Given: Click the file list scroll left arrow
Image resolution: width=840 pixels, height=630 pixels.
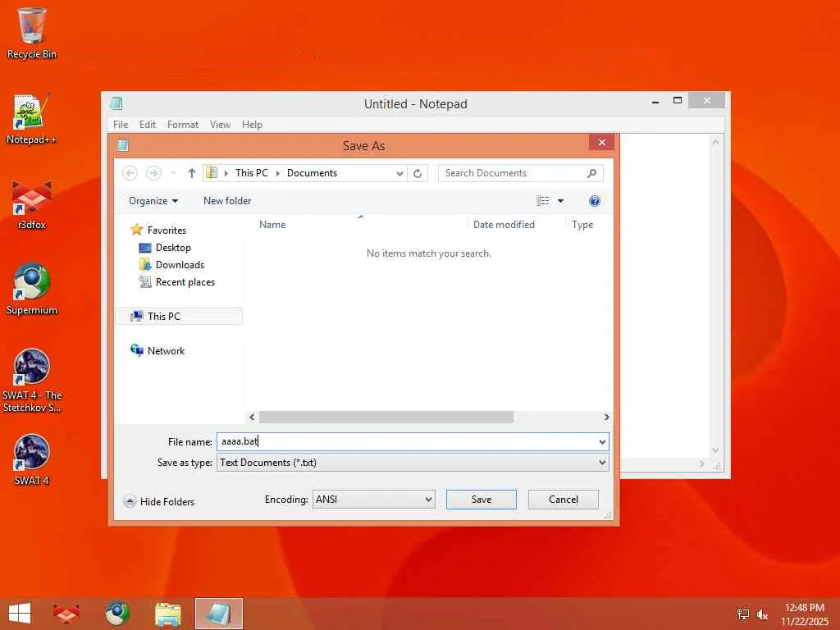Looking at the screenshot, I should tap(252, 417).
